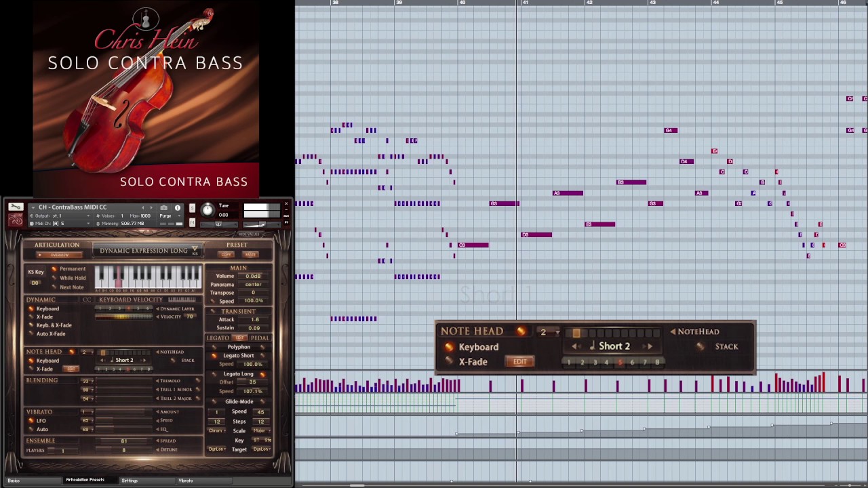Viewport: 868px width, 488px height.
Task: Open instrument edit mode via wrench icon
Action: tap(16, 207)
